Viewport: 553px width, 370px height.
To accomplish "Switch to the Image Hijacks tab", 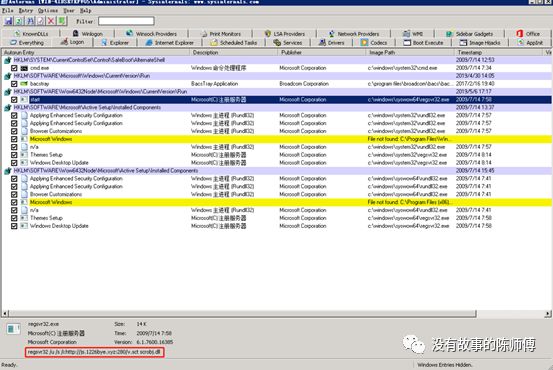I will [x=480, y=43].
